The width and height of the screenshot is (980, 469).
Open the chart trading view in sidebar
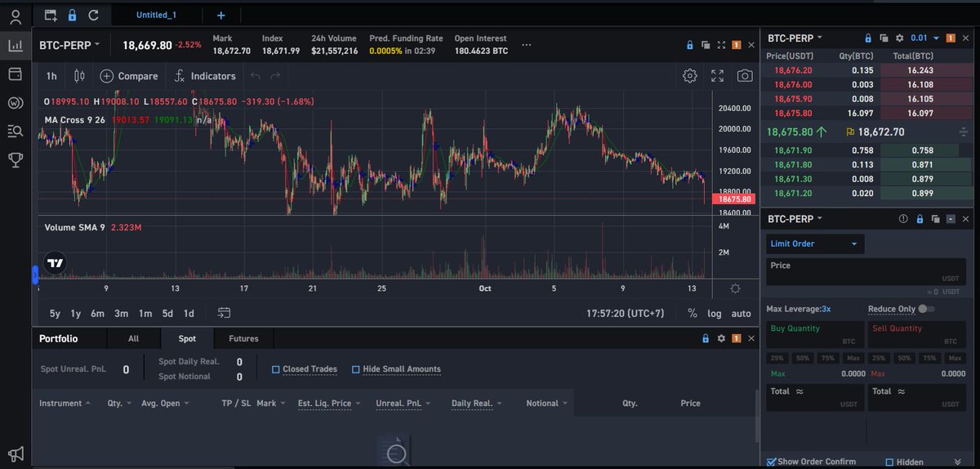(15, 46)
